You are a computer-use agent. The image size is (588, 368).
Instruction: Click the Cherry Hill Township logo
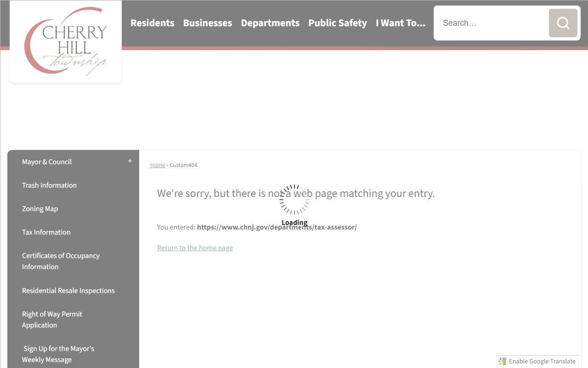coord(66,41)
